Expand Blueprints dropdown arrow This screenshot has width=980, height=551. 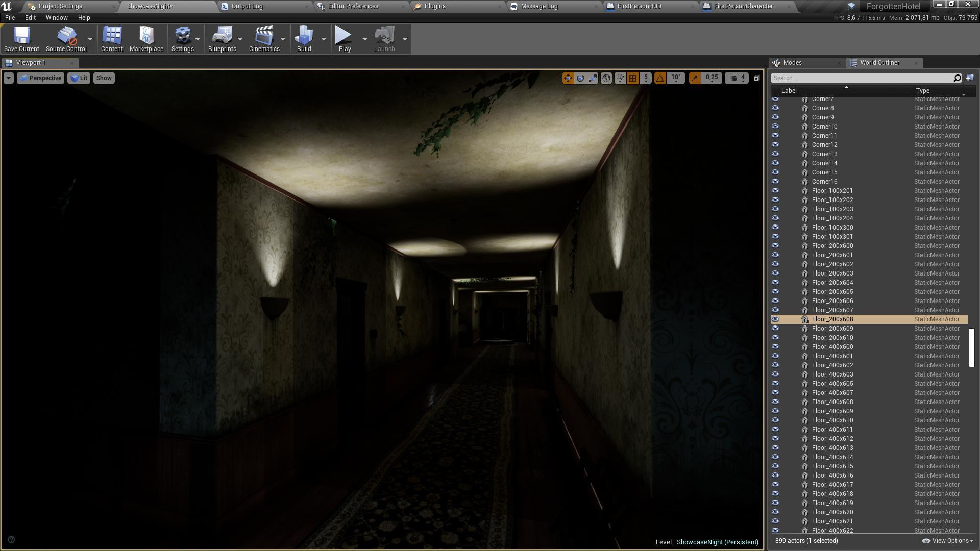pos(240,39)
